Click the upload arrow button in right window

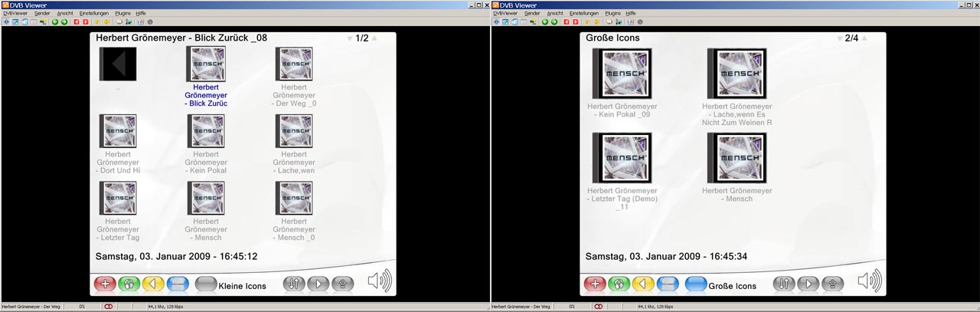(x=832, y=284)
